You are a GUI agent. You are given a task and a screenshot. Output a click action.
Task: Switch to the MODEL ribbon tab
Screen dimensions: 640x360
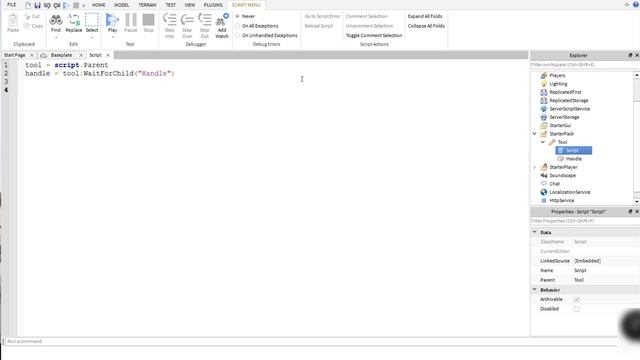point(122,5)
